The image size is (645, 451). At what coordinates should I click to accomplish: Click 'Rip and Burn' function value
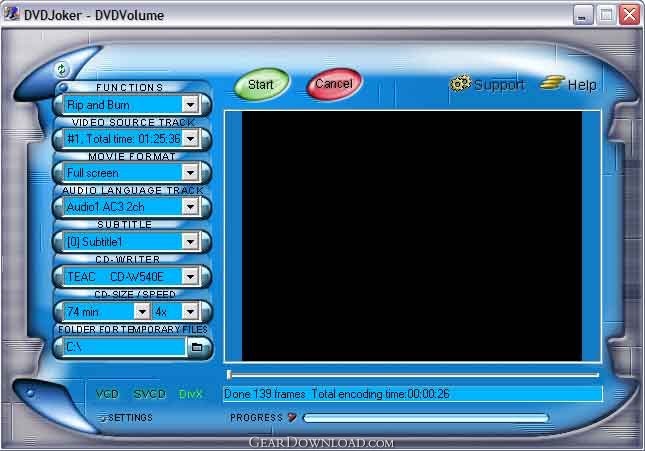tap(98, 105)
